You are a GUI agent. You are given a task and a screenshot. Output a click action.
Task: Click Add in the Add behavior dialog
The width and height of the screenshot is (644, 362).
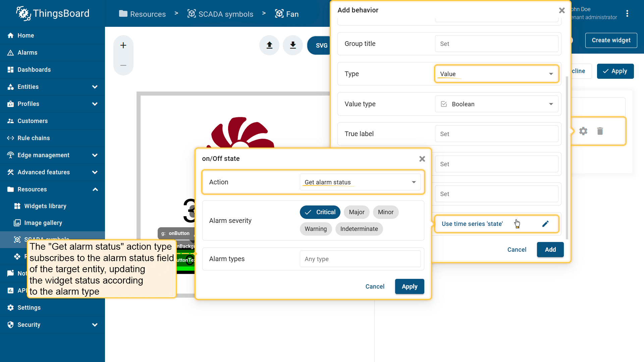(x=550, y=250)
